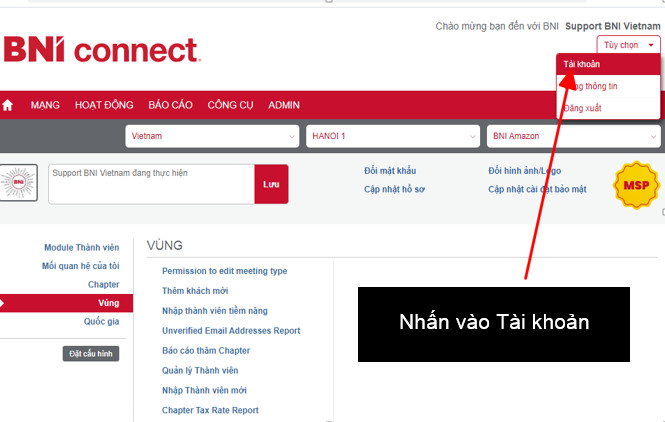The width and height of the screenshot is (665, 422).
Task: Select Module Thành viên in sidebar
Action: (81, 248)
